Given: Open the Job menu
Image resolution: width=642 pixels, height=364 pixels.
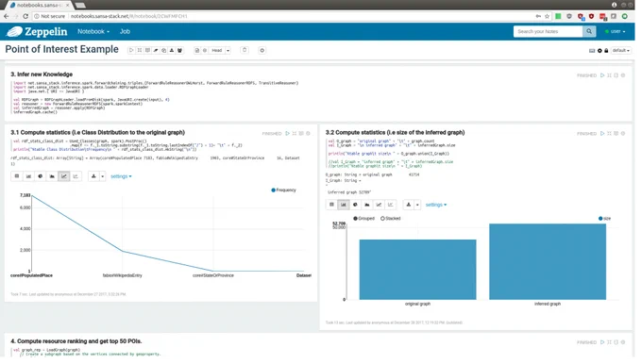Looking at the screenshot, I should (125, 31).
